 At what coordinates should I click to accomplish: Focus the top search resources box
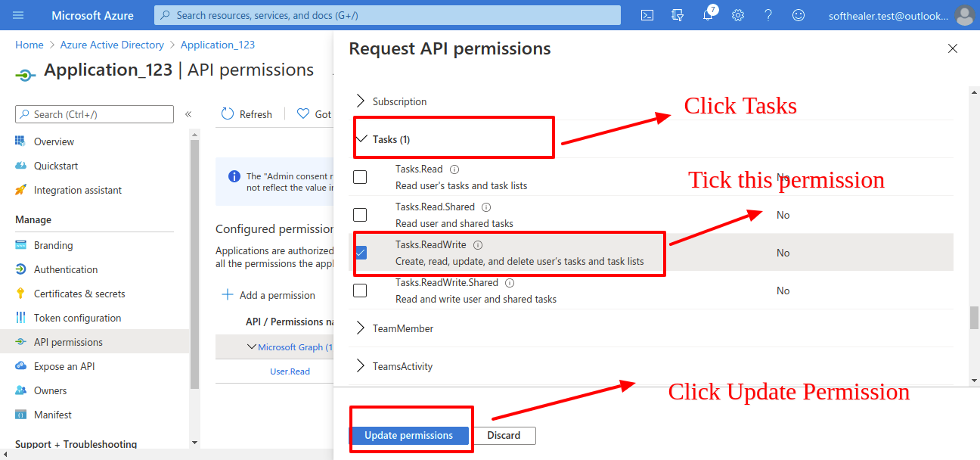387,15
